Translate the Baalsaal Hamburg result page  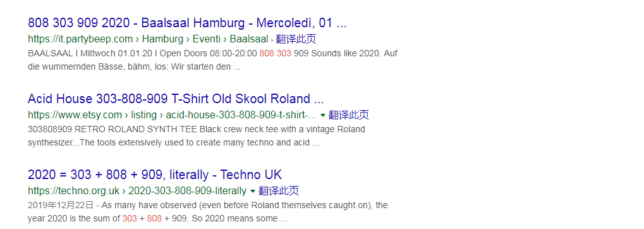pyautogui.click(x=296, y=39)
